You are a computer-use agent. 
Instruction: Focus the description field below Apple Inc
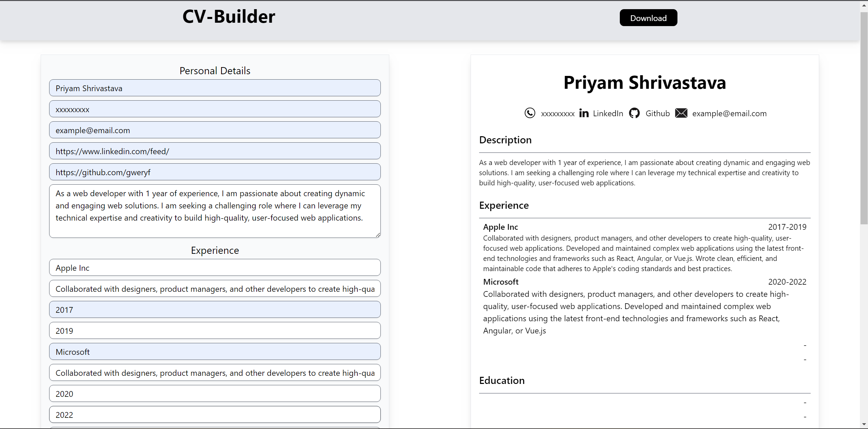(215, 289)
